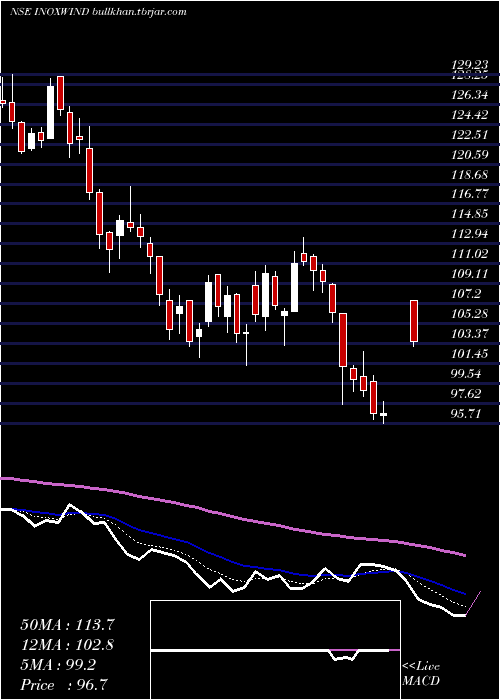
Task: Select the 105.28 price level text
Action: [x=469, y=314]
